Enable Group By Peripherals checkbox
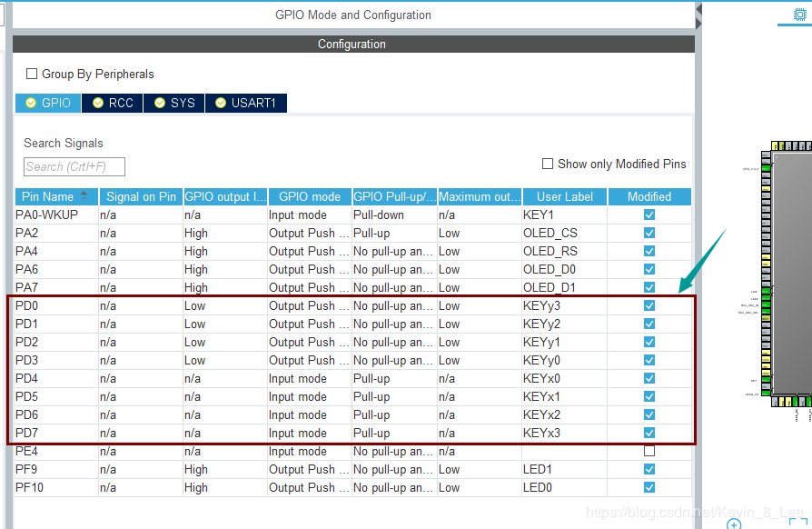Screen dimensions: 812x529 click(32, 74)
